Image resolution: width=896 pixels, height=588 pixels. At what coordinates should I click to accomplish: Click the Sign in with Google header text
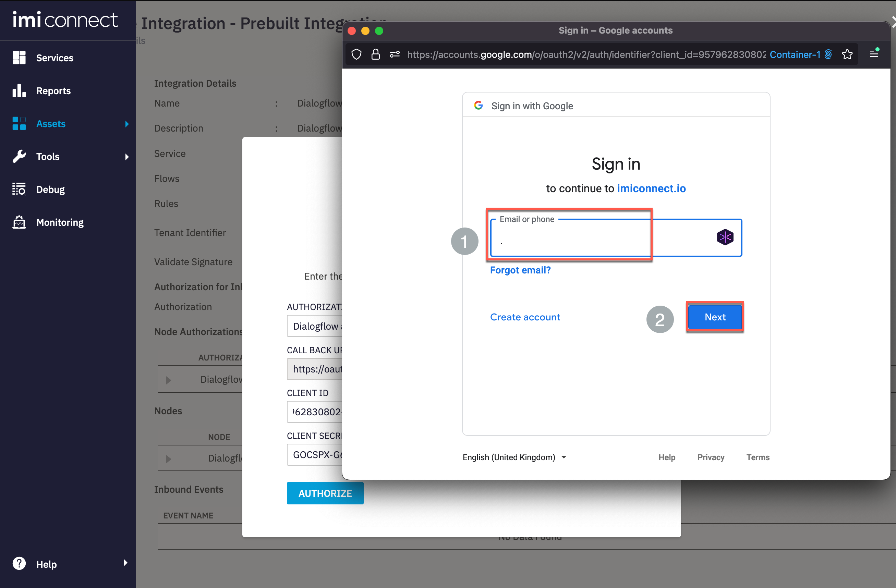532,106
